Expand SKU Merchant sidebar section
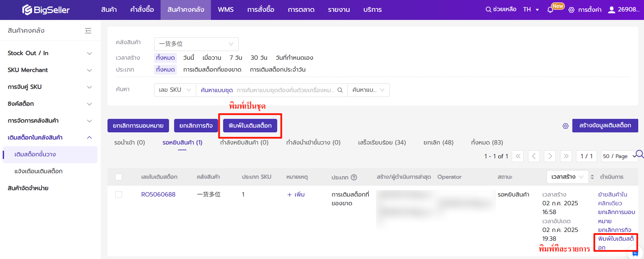 point(50,70)
